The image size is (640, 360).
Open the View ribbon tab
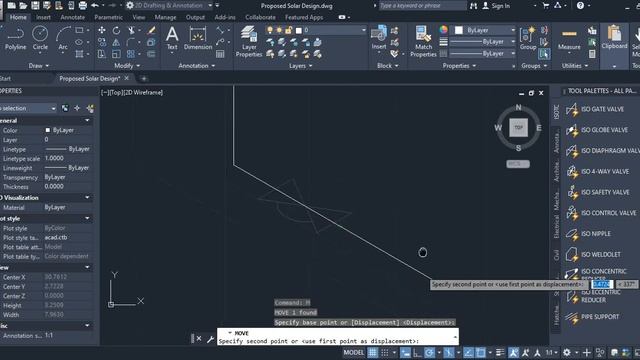(x=139, y=17)
